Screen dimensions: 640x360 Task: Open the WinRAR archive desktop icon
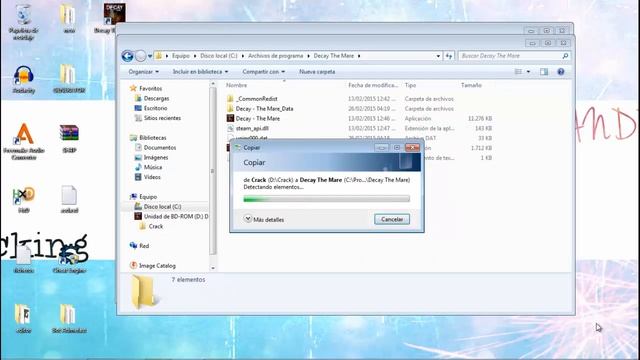click(69, 138)
